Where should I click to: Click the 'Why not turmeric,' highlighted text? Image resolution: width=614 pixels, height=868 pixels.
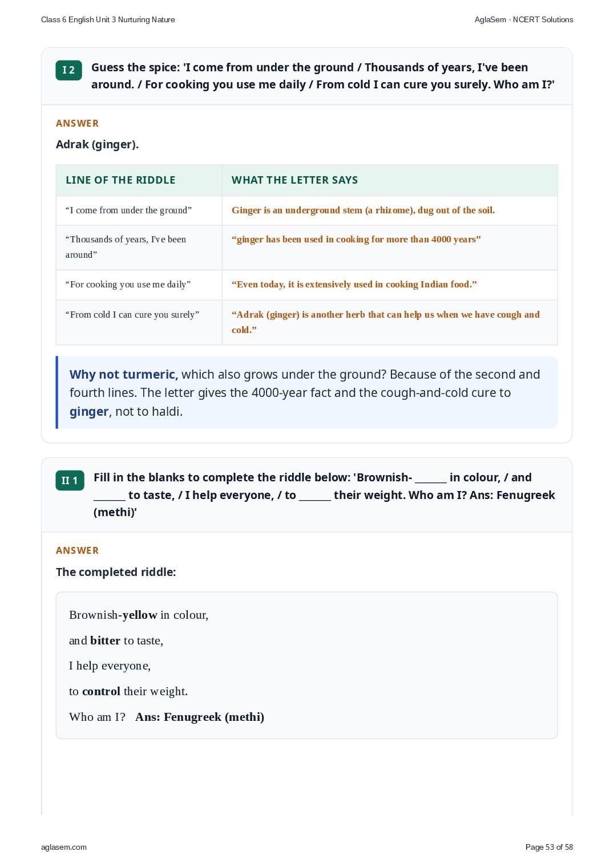click(124, 374)
